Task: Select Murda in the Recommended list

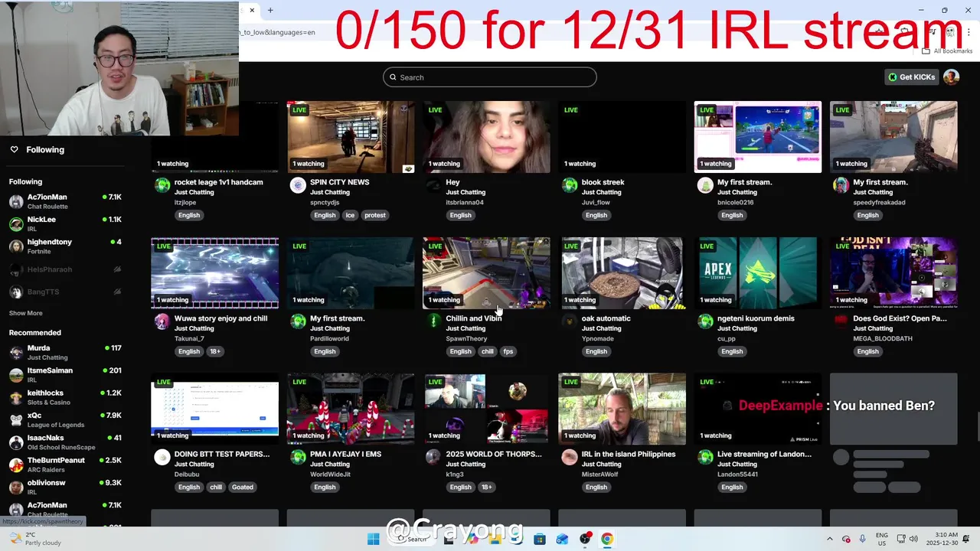Action: (x=65, y=353)
